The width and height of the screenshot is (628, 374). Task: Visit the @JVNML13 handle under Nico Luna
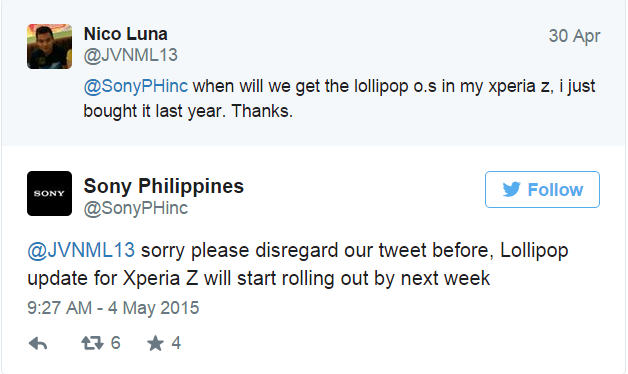coord(131,55)
